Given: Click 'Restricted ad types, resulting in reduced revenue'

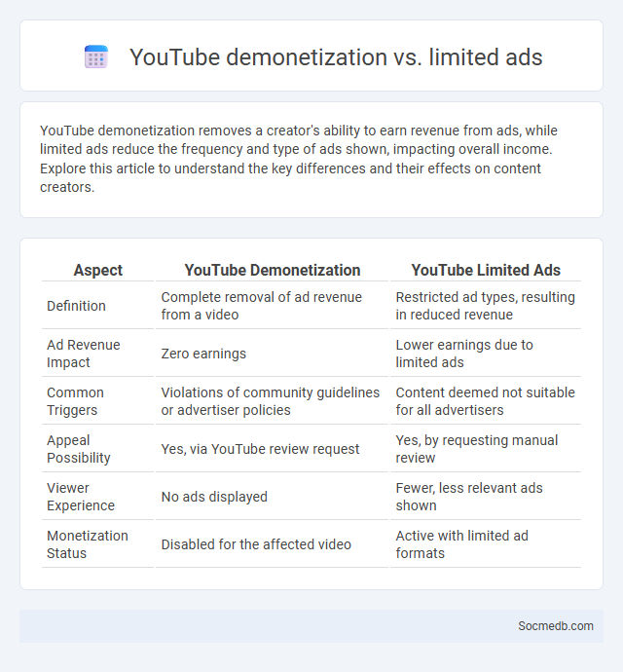Looking at the screenshot, I should point(485,306).
